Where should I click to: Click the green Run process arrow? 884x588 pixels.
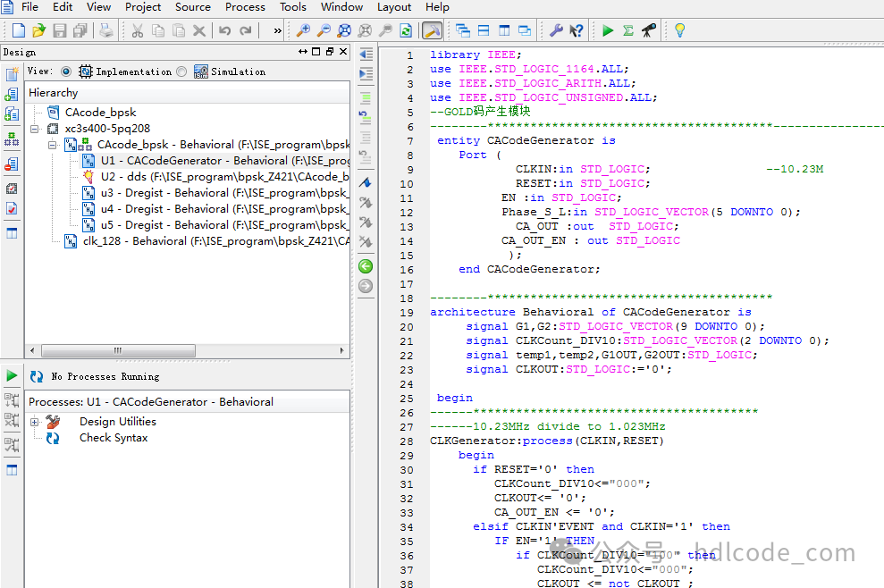click(x=12, y=375)
